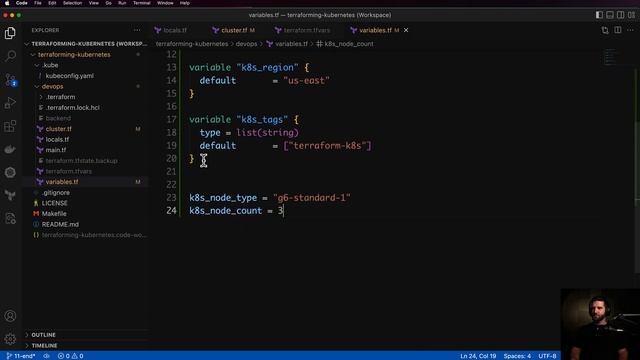The image size is (640, 360).
Task: Open the Explorer view in activity bar
Action: point(10,33)
